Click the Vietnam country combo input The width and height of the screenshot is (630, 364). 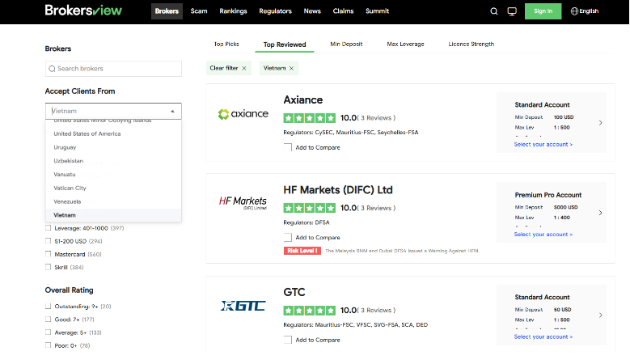(113, 112)
